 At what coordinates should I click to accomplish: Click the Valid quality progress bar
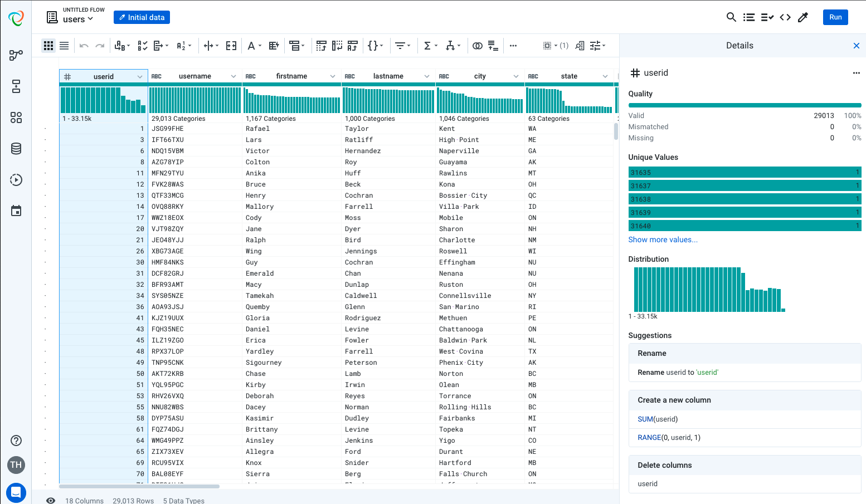coord(745,104)
